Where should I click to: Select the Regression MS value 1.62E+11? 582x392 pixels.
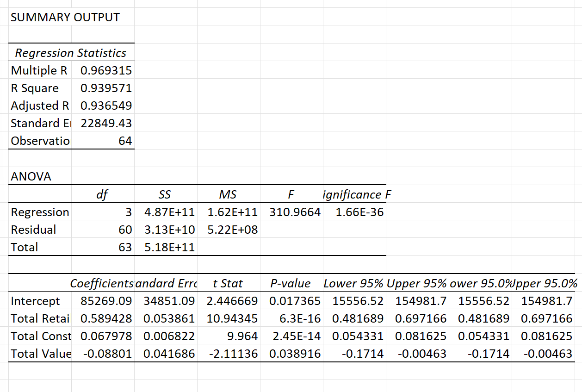[x=233, y=212]
